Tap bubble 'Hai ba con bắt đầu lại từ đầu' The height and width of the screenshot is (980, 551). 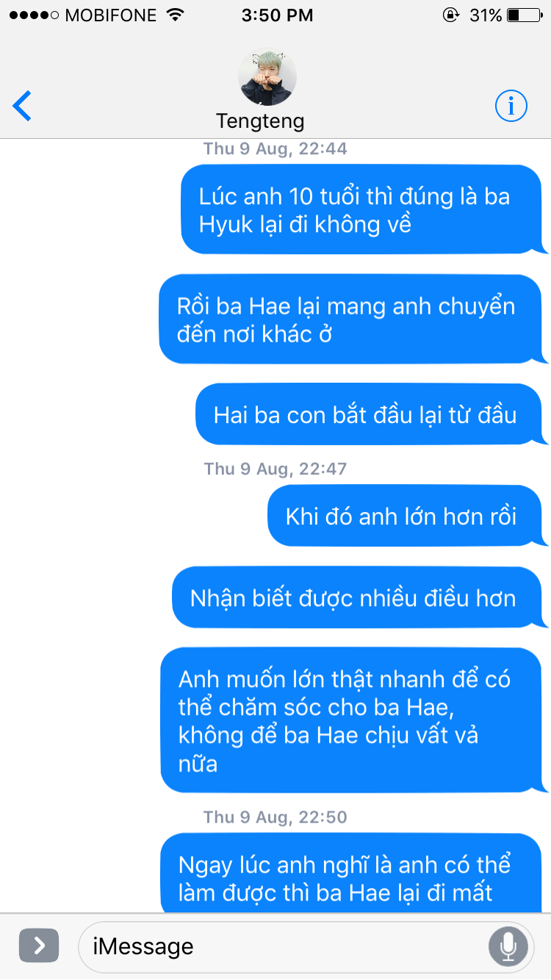(x=372, y=414)
